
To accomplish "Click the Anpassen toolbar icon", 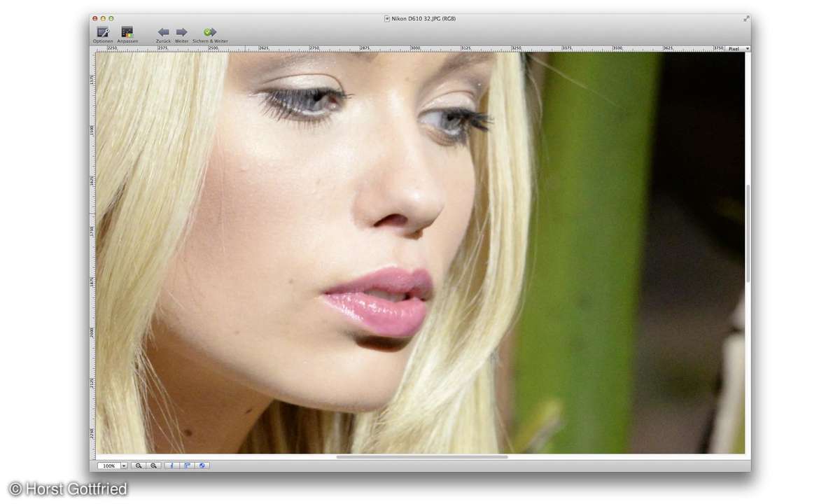I will tap(127, 32).
